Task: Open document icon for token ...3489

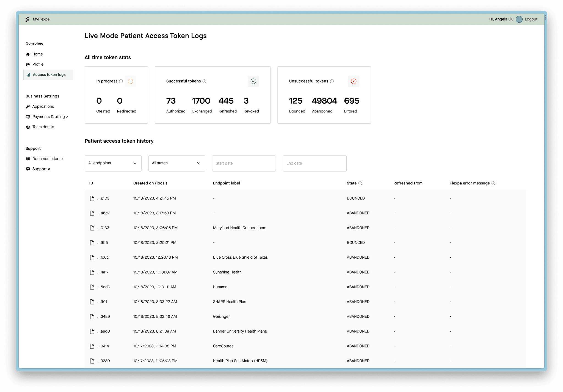Action: pos(92,317)
